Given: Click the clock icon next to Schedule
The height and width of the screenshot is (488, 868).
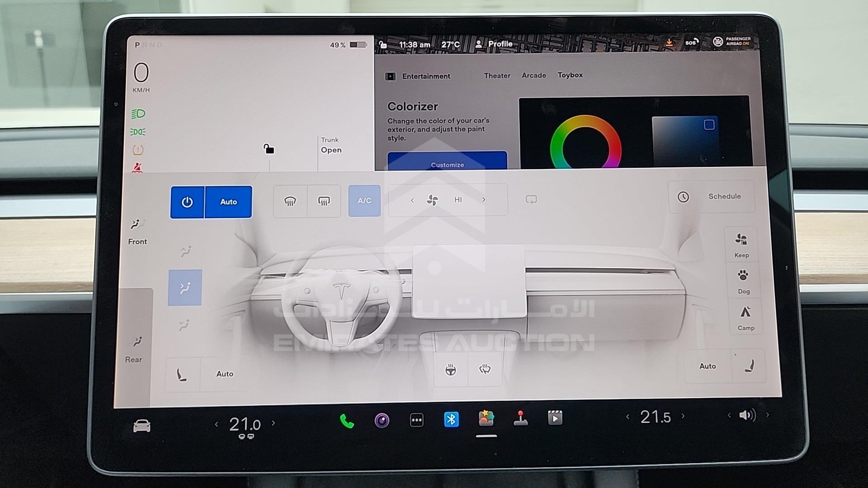Looking at the screenshot, I should pyautogui.click(x=683, y=197).
